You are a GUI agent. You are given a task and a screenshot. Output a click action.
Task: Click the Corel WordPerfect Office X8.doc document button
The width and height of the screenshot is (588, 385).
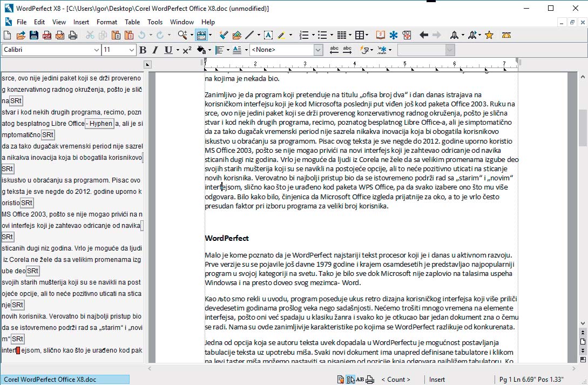click(x=65, y=380)
